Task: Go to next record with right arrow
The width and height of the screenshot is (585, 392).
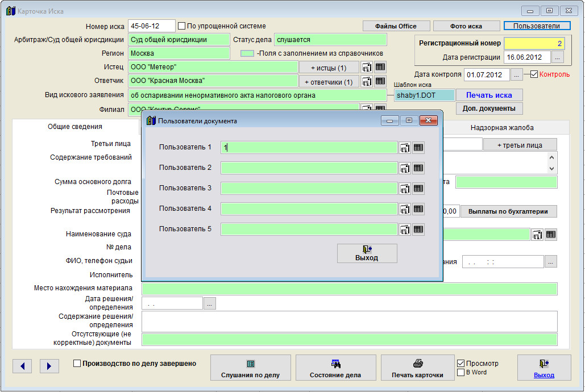Action: 49,366
